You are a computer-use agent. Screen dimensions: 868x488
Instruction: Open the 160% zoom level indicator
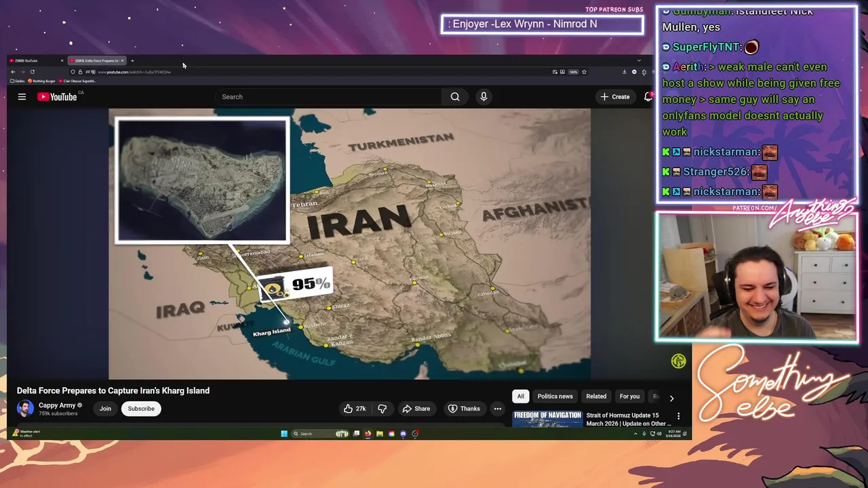point(573,72)
